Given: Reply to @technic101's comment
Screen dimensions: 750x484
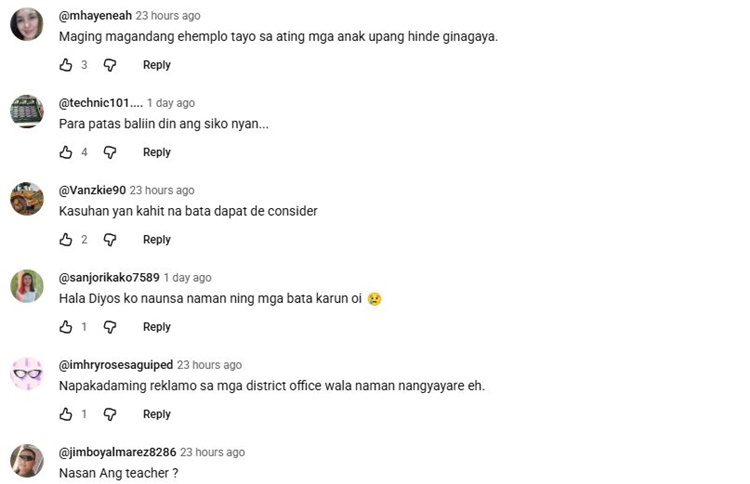Looking at the screenshot, I should [157, 153].
